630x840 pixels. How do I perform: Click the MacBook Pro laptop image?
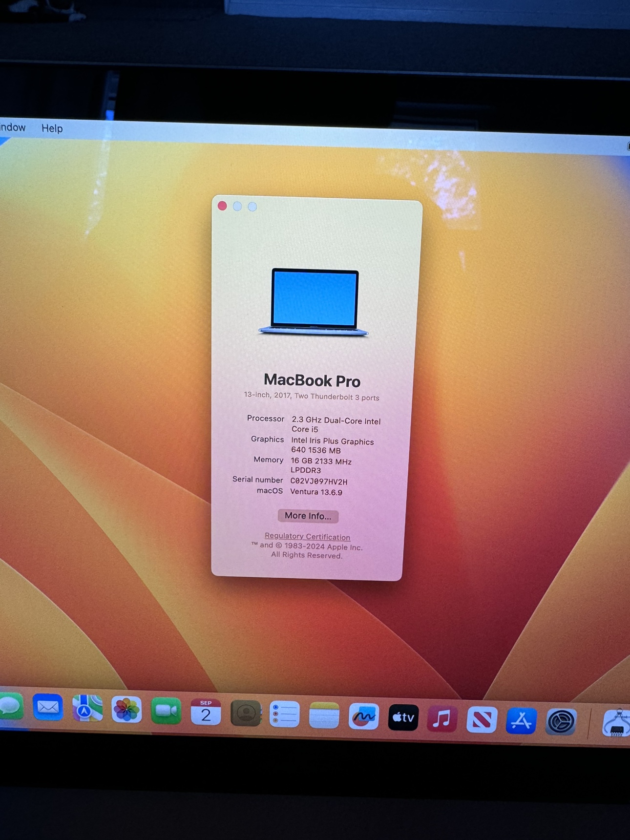click(314, 302)
